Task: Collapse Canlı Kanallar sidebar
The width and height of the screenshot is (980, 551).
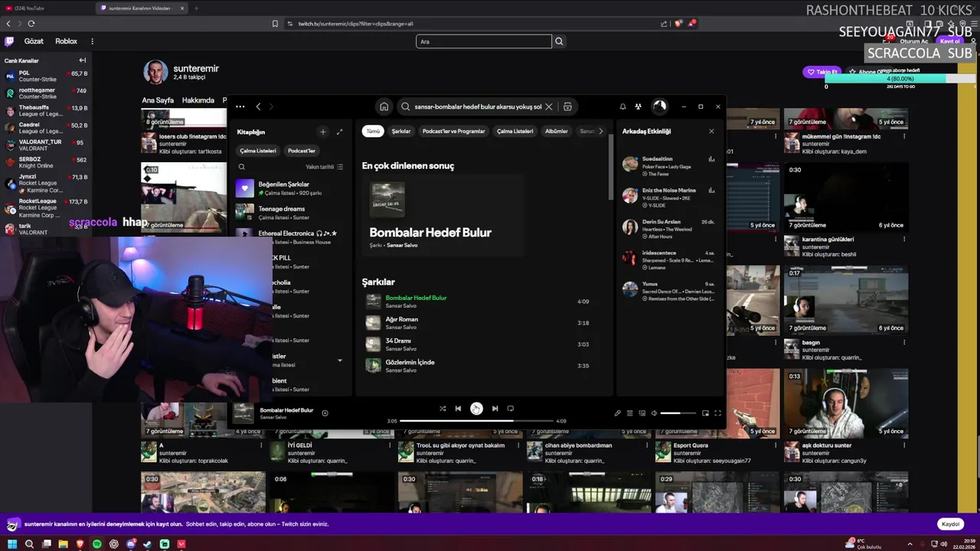Action: pos(82,60)
